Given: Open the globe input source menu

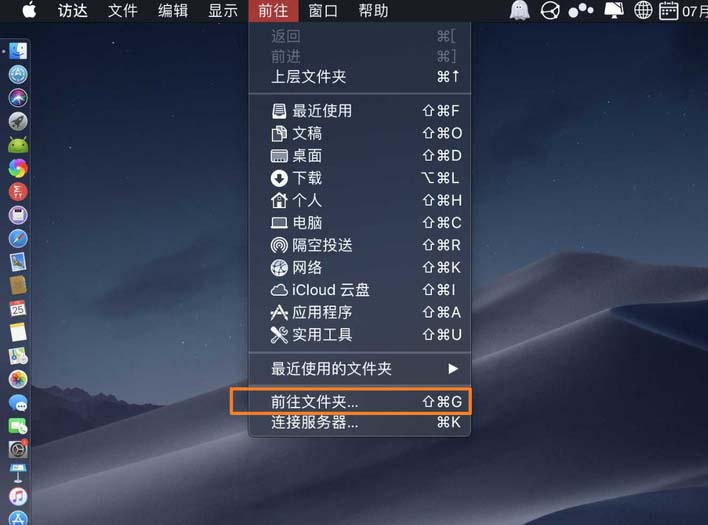Looking at the screenshot, I should [643, 10].
